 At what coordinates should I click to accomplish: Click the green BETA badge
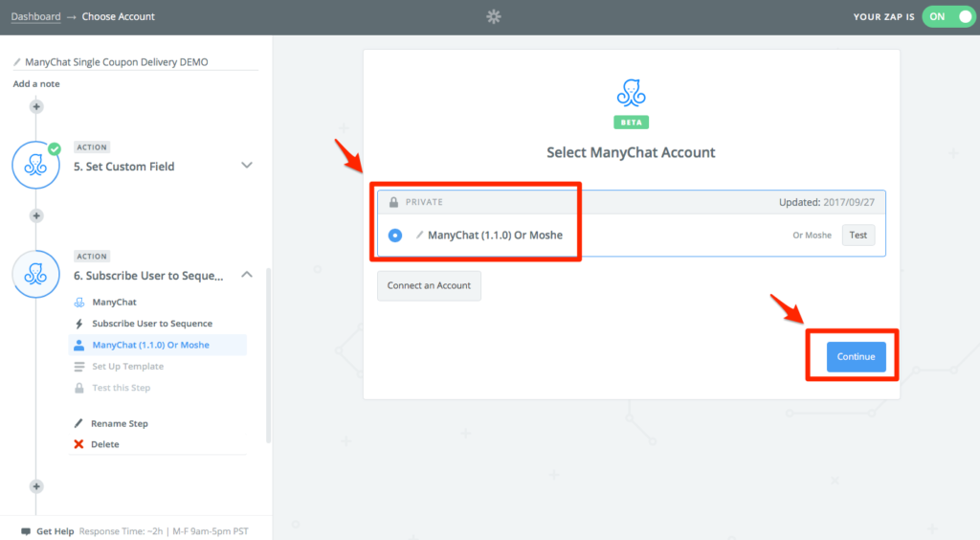(632, 123)
